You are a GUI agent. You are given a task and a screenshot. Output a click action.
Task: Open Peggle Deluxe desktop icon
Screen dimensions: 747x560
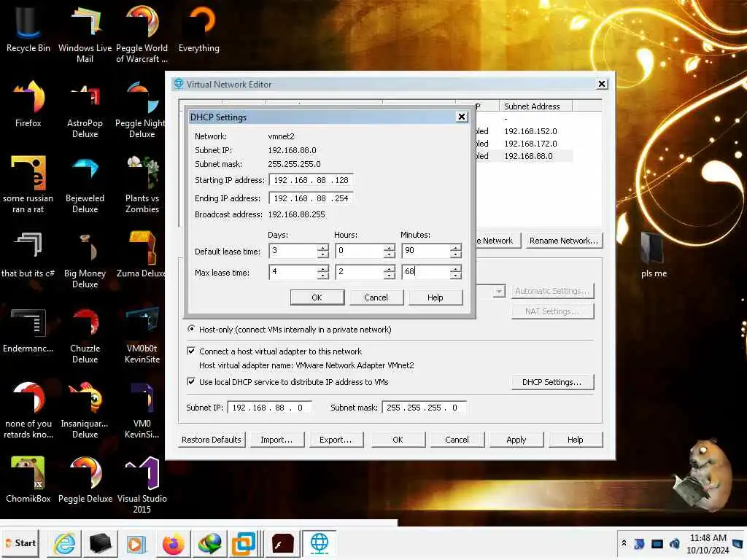coord(85,480)
